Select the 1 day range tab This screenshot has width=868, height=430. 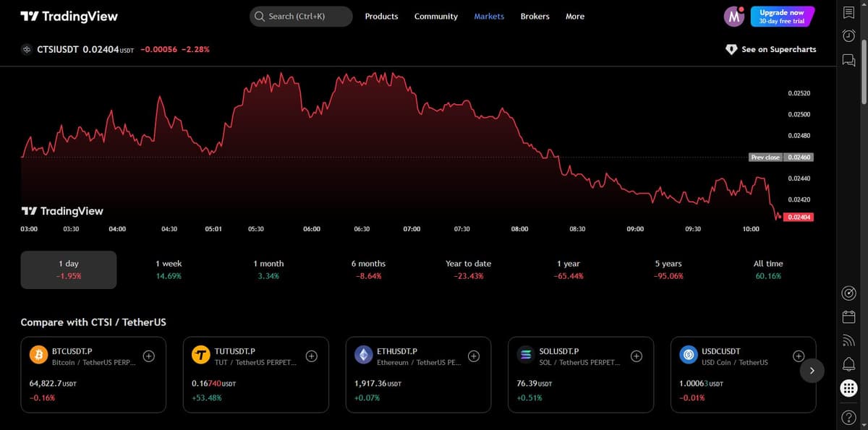click(69, 270)
